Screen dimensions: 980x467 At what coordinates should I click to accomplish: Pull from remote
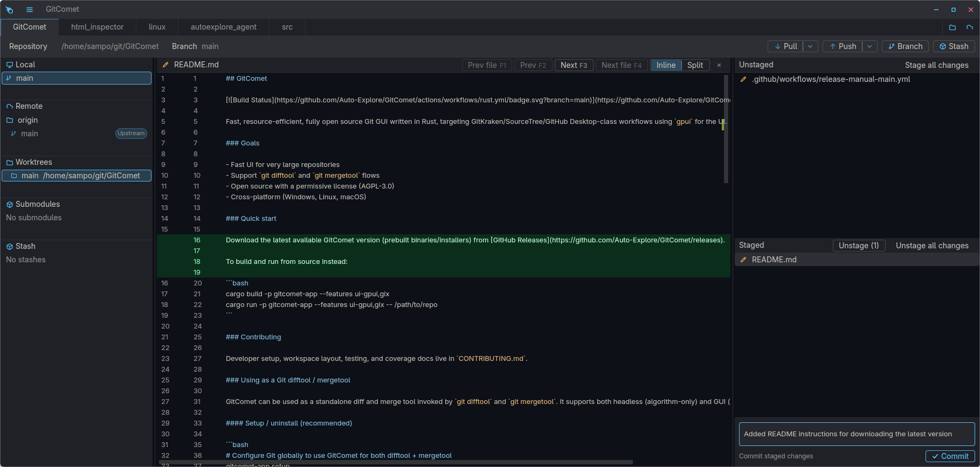pos(785,46)
